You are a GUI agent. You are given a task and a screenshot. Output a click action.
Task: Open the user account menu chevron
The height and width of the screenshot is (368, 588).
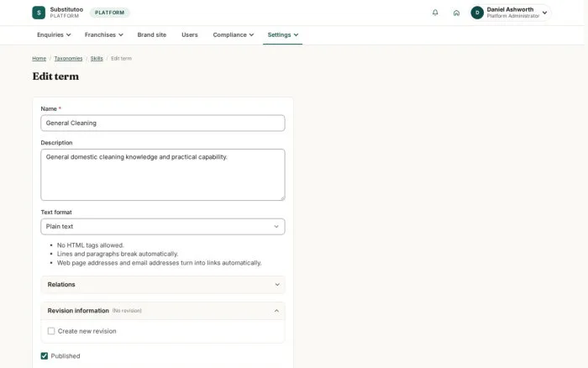click(544, 13)
